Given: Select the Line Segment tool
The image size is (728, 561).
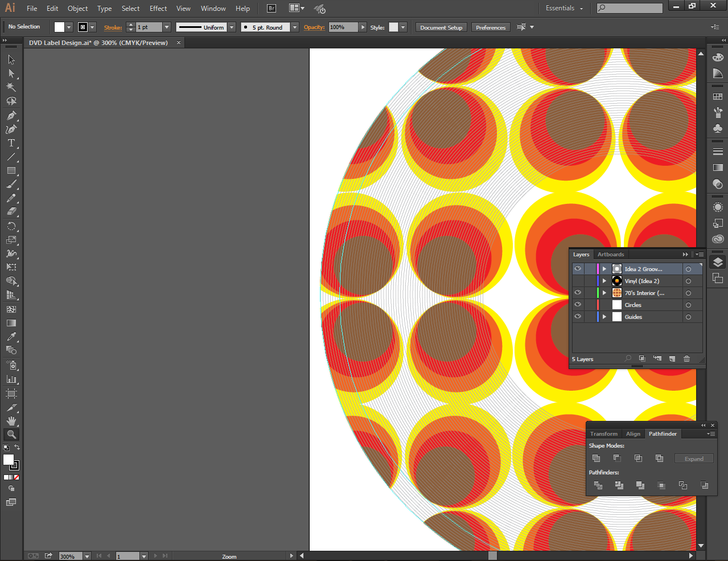Looking at the screenshot, I should click(x=11, y=157).
